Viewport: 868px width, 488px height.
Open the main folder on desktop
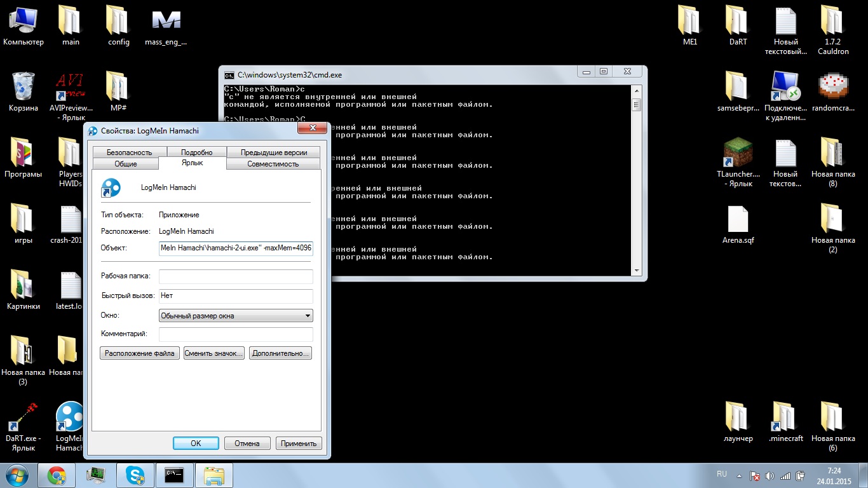(71, 25)
